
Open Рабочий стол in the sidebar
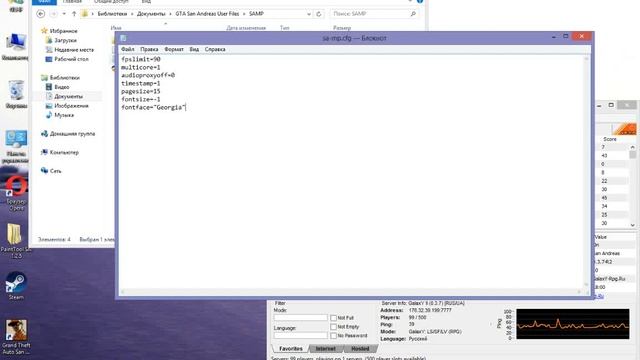click(71, 59)
